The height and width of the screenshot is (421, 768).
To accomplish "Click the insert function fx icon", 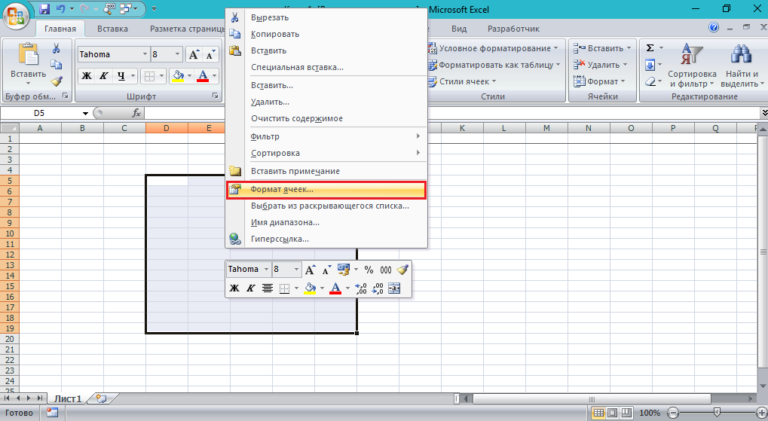I will [137, 113].
